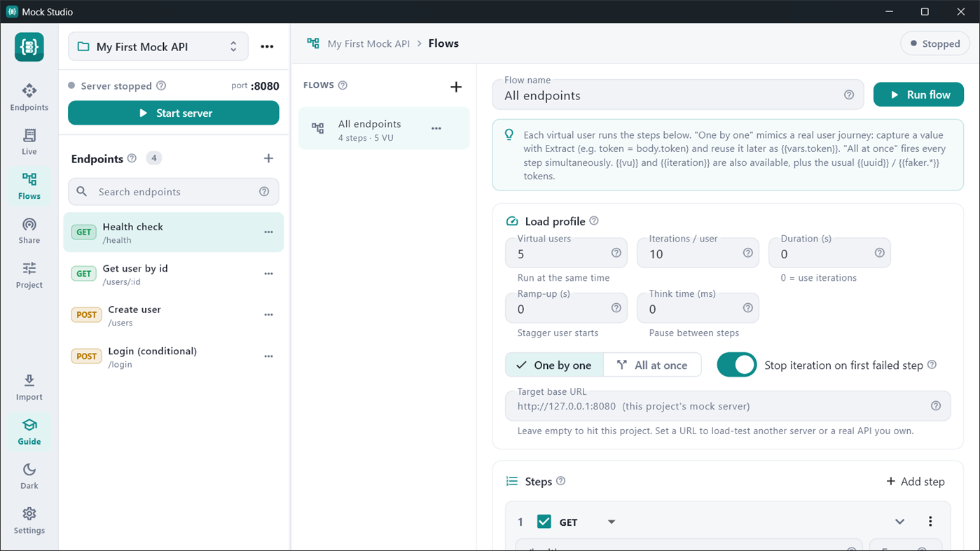Select One by one execution mode

(554, 365)
